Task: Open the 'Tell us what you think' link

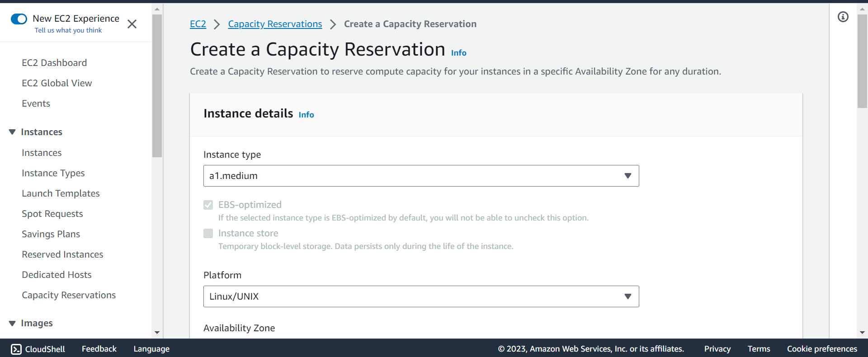Action: pos(68,30)
